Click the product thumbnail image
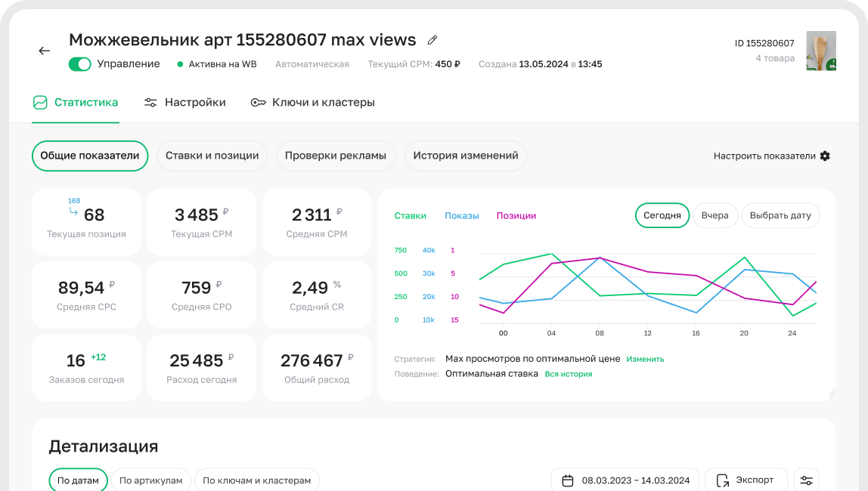 tap(820, 51)
